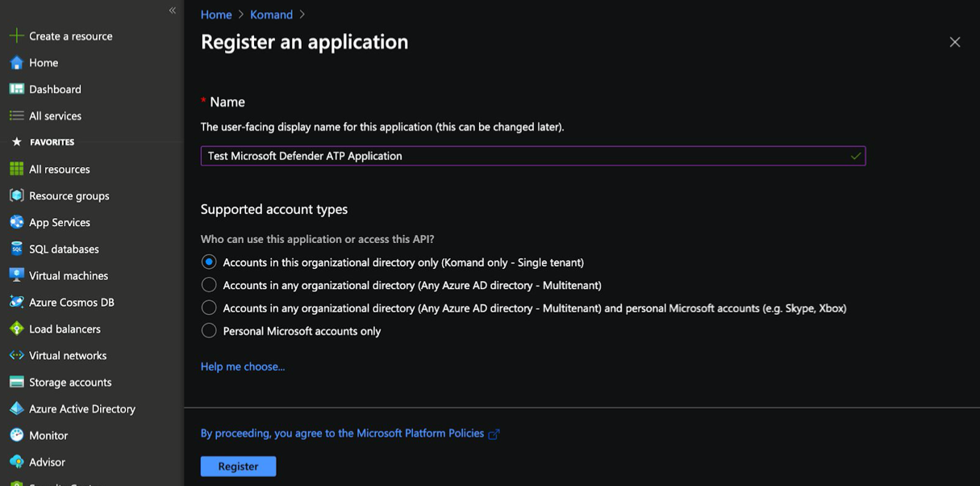Click the Storage accounts icon
980x486 pixels.
(x=16, y=382)
